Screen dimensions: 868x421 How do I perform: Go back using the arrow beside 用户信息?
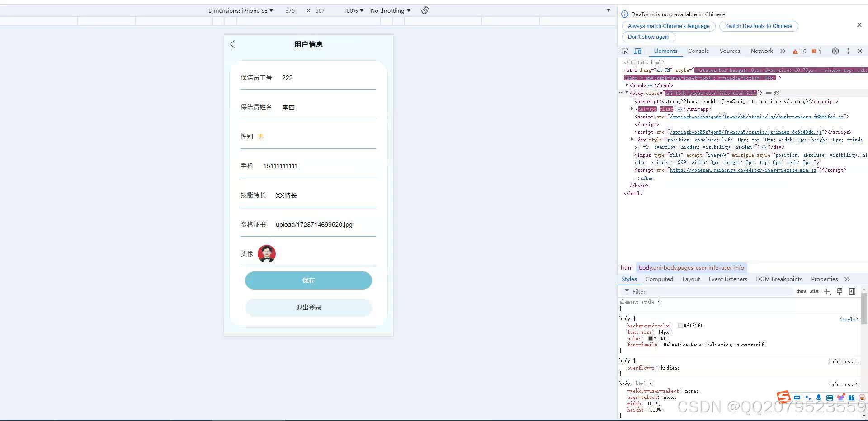[232, 44]
